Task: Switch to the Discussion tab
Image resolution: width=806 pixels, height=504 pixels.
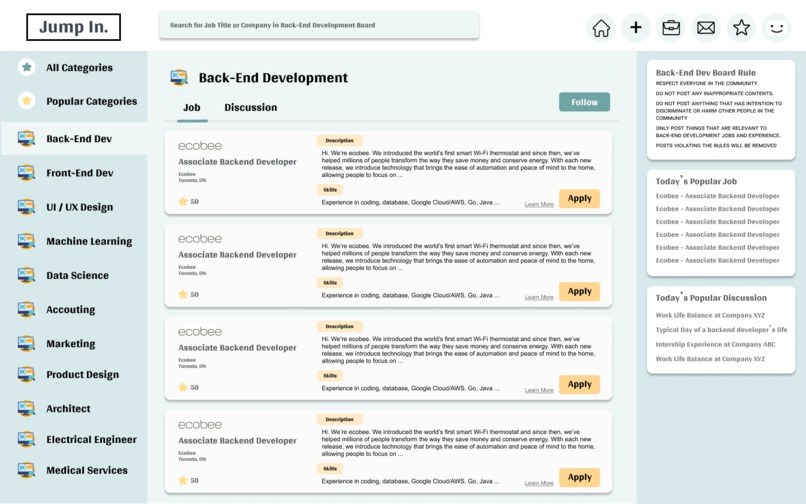Action: click(250, 107)
